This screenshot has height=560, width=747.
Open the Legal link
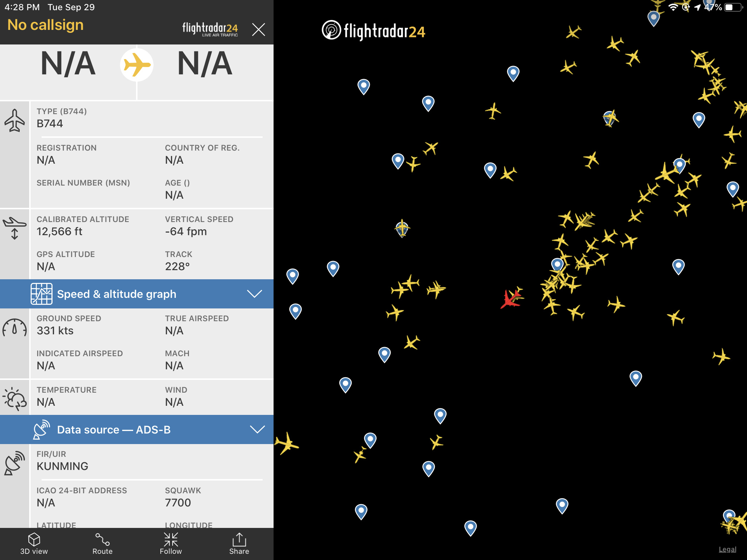pos(727,549)
